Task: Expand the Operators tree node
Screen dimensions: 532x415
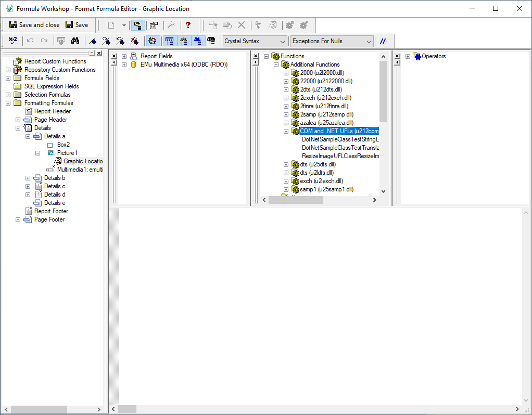Action: pyautogui.click(x=408, y=56)
